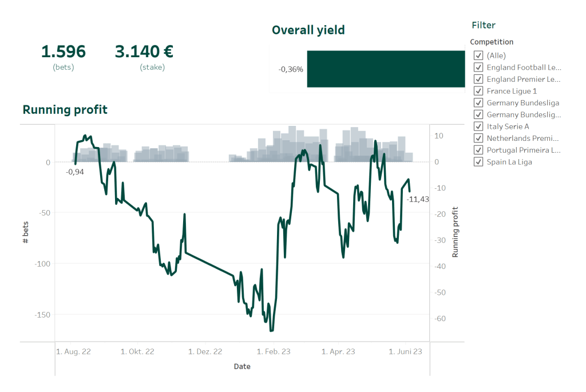Toggle off Portugal Primeira Liga filter
This screenshot has height=392, width=586.
(x=478, y=150)
